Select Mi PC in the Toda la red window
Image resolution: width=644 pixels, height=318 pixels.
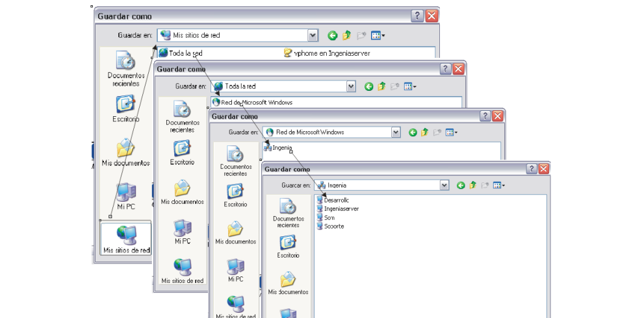coord(182,232)
